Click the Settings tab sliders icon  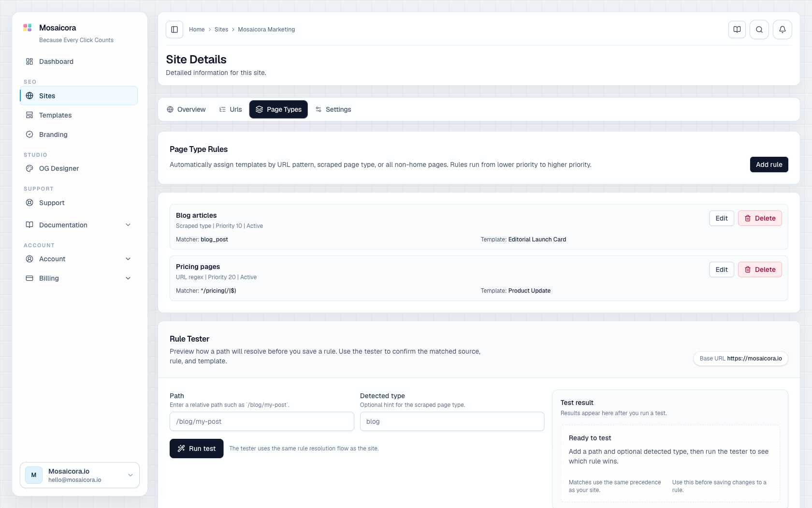click(x=319, y=109)
